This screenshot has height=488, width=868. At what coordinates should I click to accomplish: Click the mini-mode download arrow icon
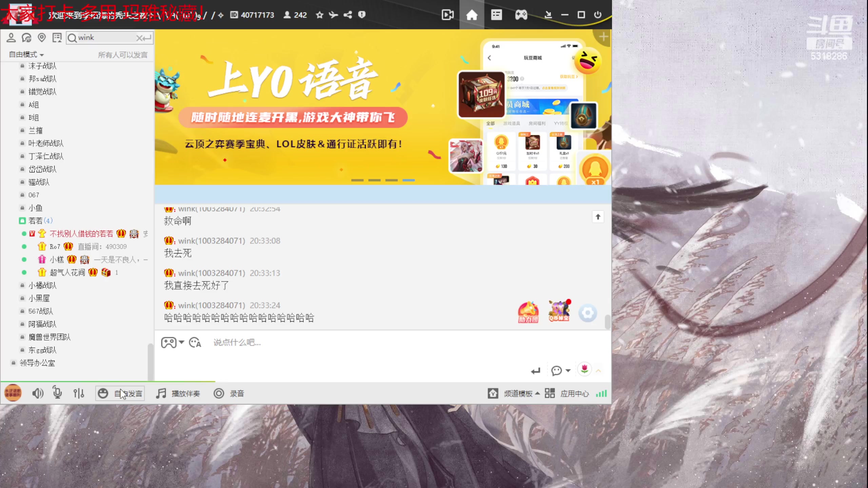548,15
